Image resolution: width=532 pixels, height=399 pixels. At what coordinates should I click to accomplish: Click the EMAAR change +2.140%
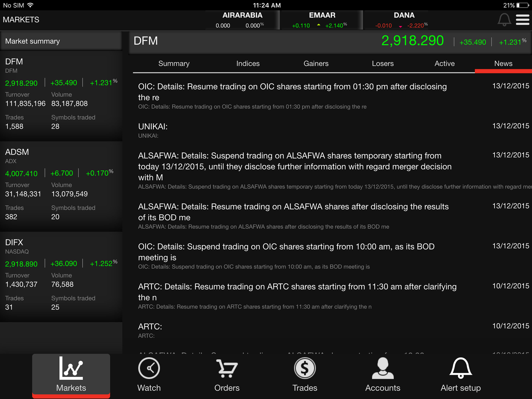click(336, 26)
